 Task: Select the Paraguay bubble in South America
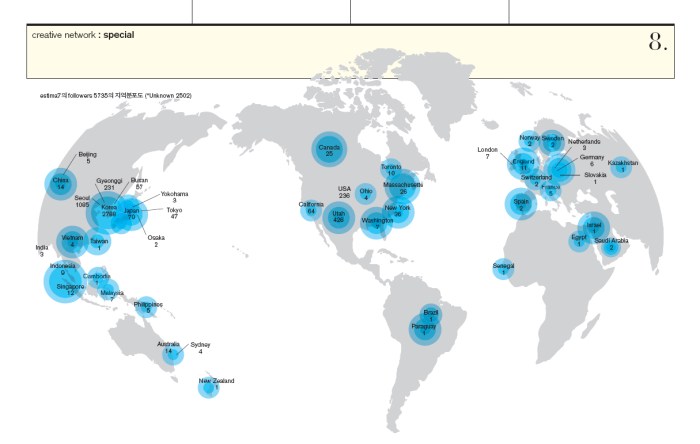point(424,328)
